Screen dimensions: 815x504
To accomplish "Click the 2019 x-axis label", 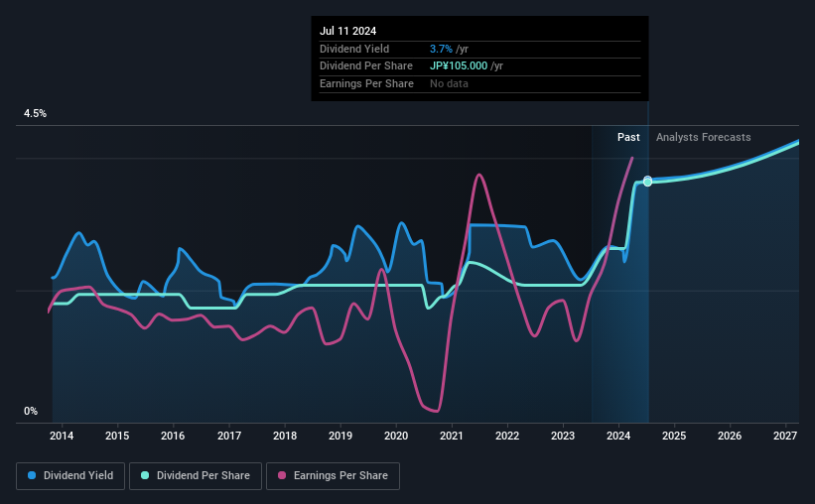I will point(340,436).
